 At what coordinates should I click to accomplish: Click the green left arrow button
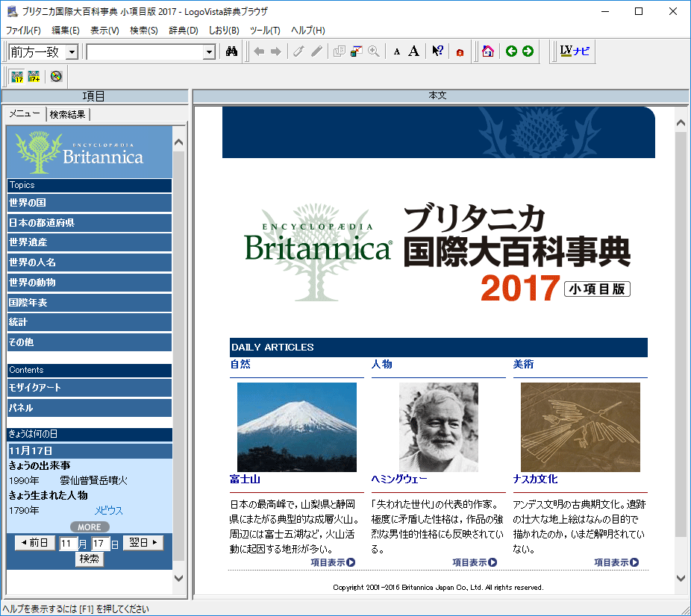(x=511, y=51)
